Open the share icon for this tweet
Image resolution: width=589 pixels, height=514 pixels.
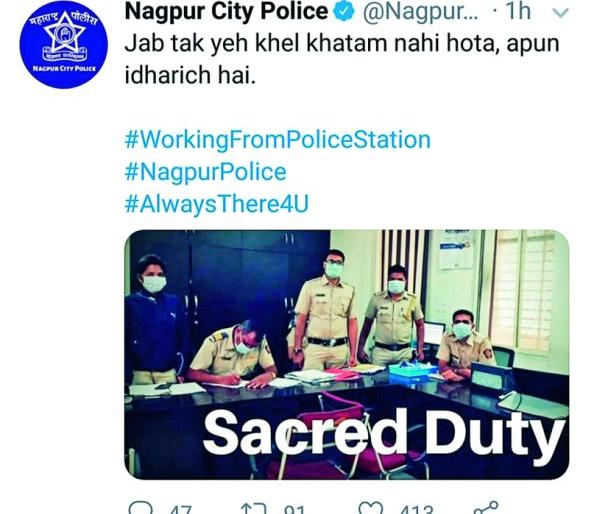486,508
